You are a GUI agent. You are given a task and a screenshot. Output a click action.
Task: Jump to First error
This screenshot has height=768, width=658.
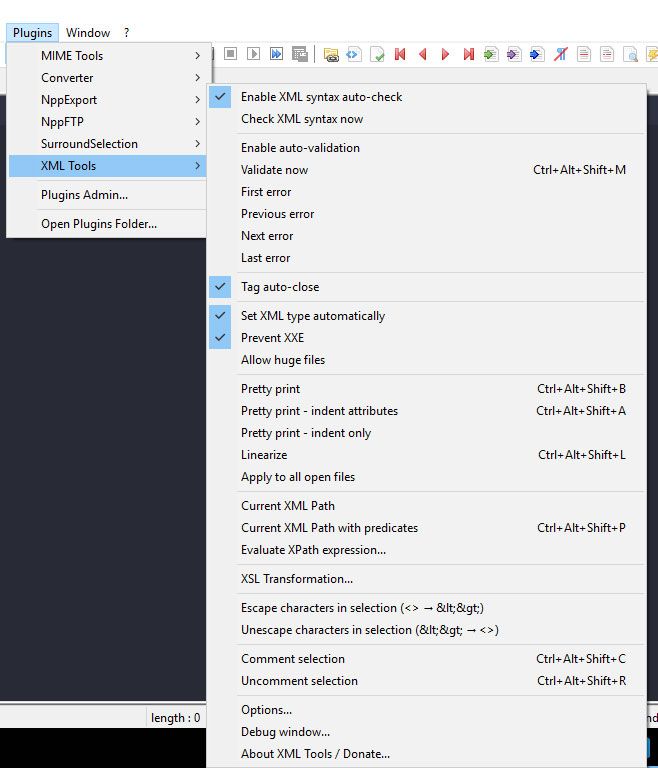[x=427, y=192]
